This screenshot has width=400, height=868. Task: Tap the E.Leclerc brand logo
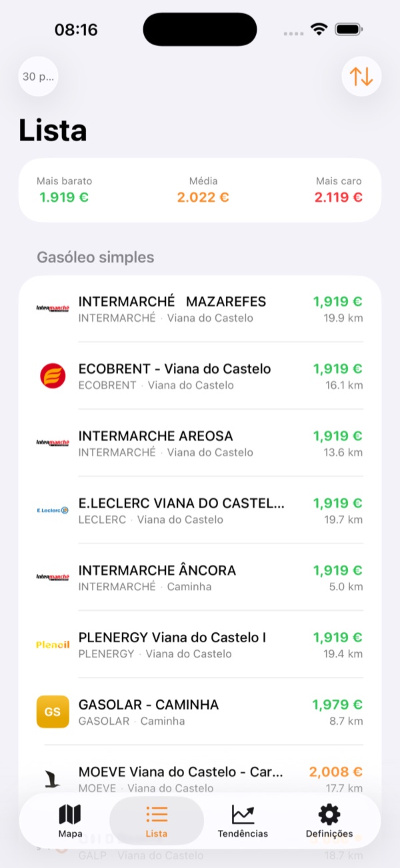pyautogui.click(x=53, y=510)
